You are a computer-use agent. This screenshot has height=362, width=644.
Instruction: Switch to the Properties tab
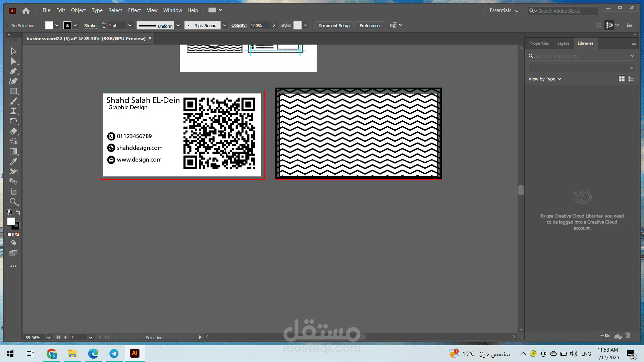click(x=539, y=43)
